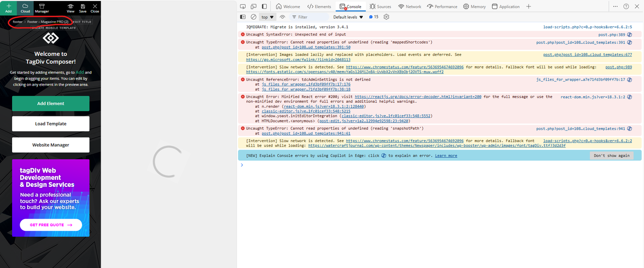Click the Load Template button
This screenshot has width=644, height=268.
[x=51, y=124]
